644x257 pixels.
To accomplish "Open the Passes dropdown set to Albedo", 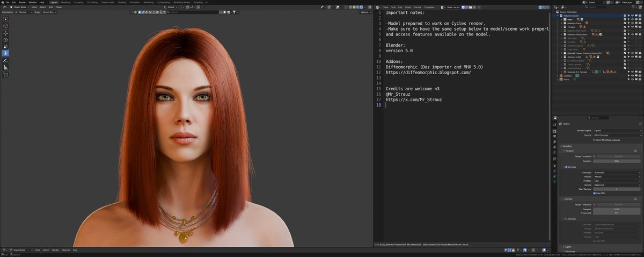I will click(x=617, y=177).
